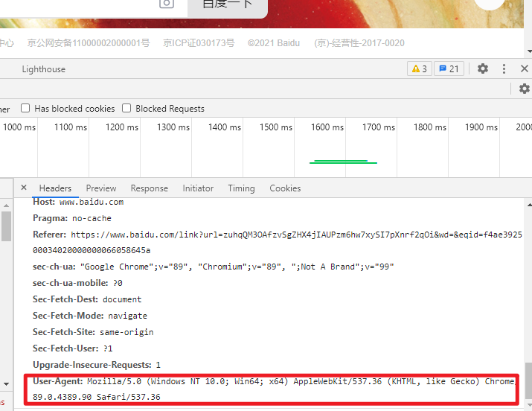Select the Response tab
532x411 pixels.
click(x=150, y=188)
